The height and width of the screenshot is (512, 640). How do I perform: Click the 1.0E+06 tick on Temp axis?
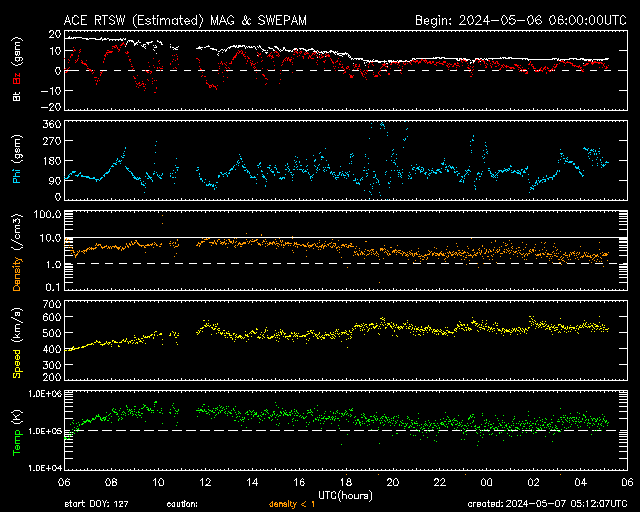point(45,394)
